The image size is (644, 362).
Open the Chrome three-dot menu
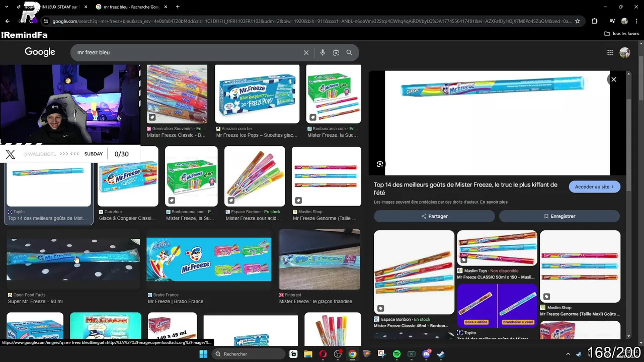(636, 21)
